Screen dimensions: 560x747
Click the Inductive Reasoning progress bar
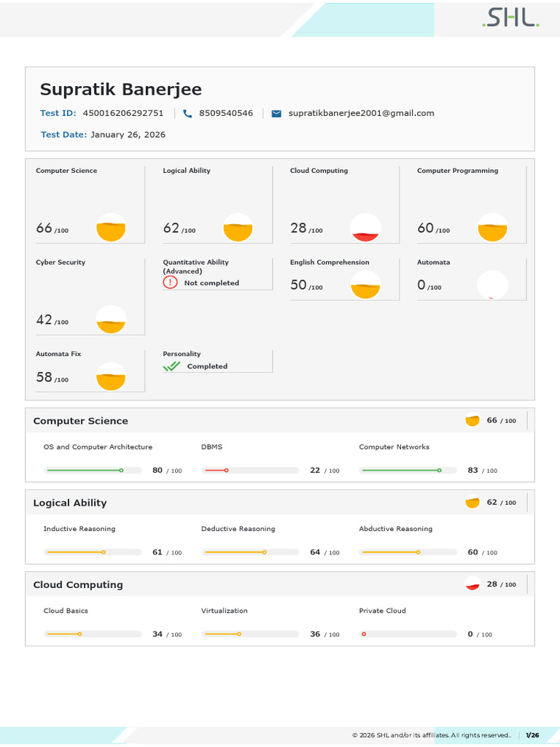point(93,552)
